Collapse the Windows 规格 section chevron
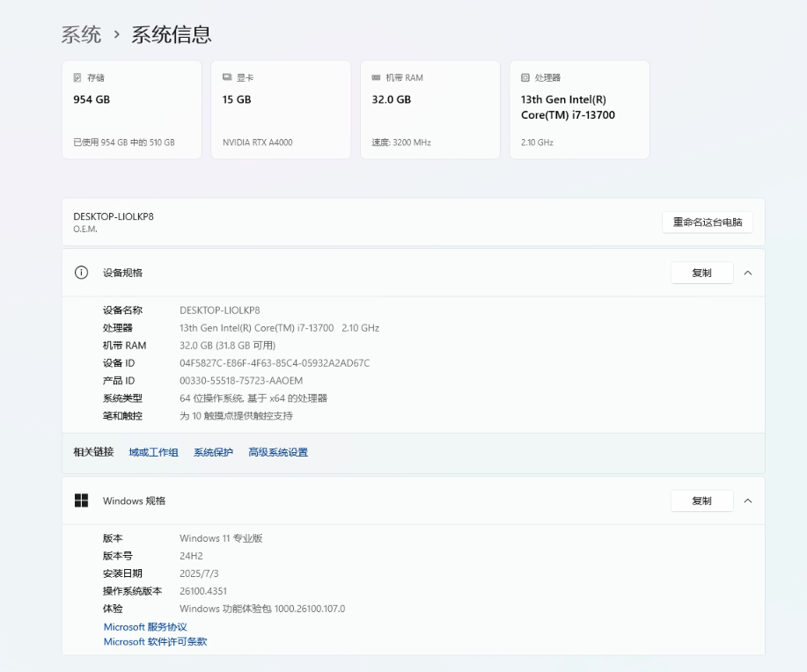 point(748,500)
